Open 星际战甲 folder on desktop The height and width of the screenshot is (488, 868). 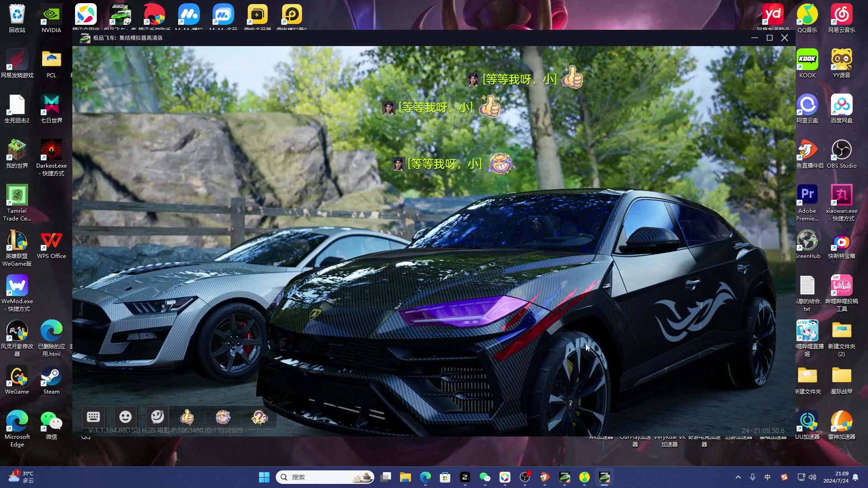pos(842,380)
